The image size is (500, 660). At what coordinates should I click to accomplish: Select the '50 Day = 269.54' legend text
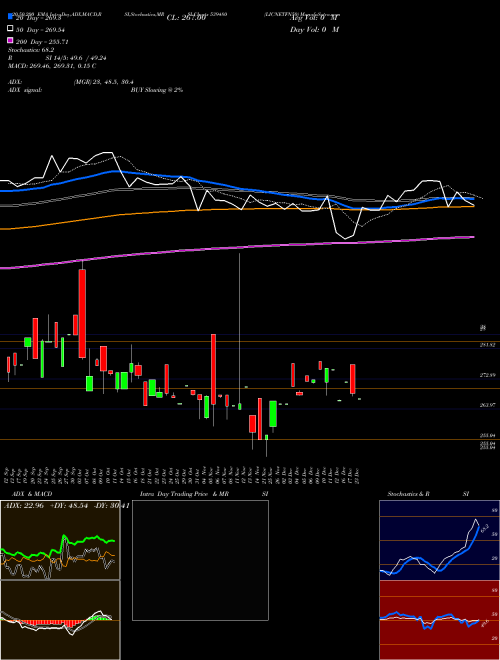[x=40, y=30]
